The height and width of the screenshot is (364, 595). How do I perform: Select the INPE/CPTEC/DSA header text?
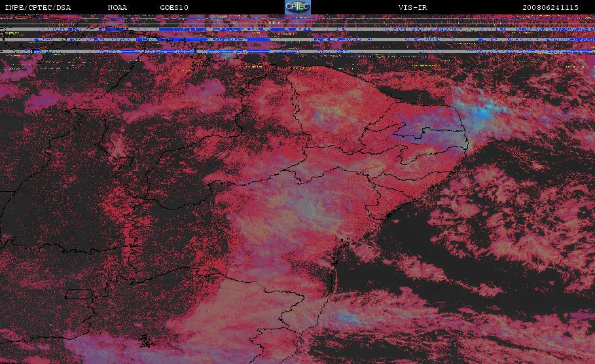coord(37,8)
